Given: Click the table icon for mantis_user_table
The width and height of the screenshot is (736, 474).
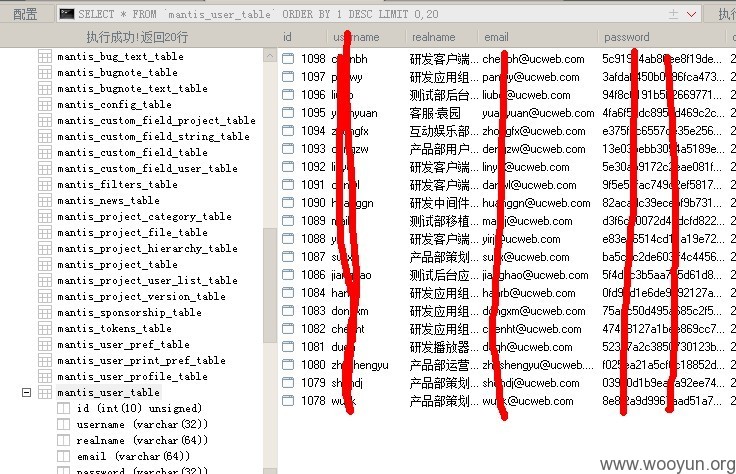Looking at the screenshot, I should 45,392.
